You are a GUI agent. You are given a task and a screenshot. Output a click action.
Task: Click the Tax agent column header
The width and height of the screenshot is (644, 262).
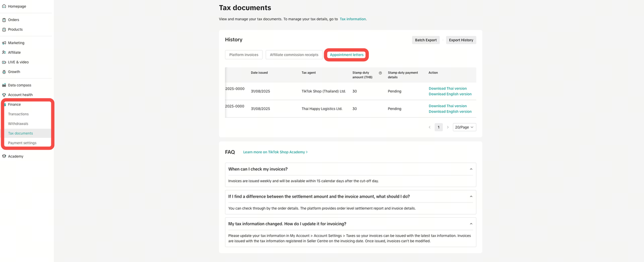click(x=309, y=73)
